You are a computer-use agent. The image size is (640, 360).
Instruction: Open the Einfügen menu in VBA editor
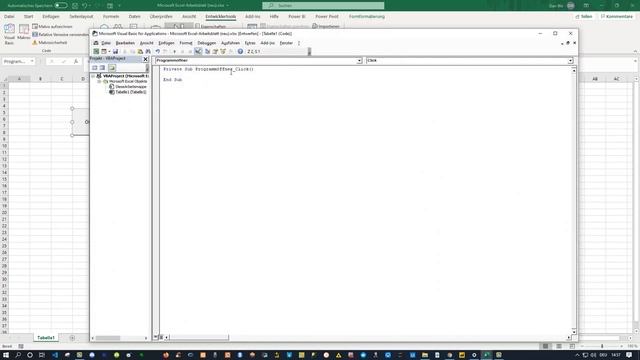click(x=166, y=43)
